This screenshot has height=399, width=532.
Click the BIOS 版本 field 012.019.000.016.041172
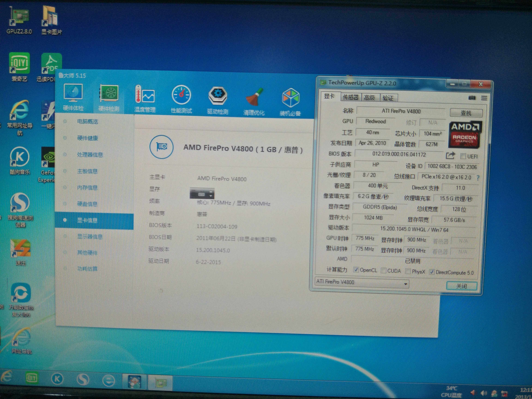pyautogui.click(x=399, y=154)
